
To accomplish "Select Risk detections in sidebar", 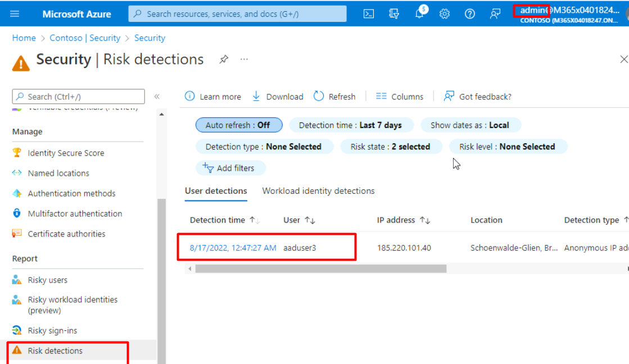I will tap(55, 351).
